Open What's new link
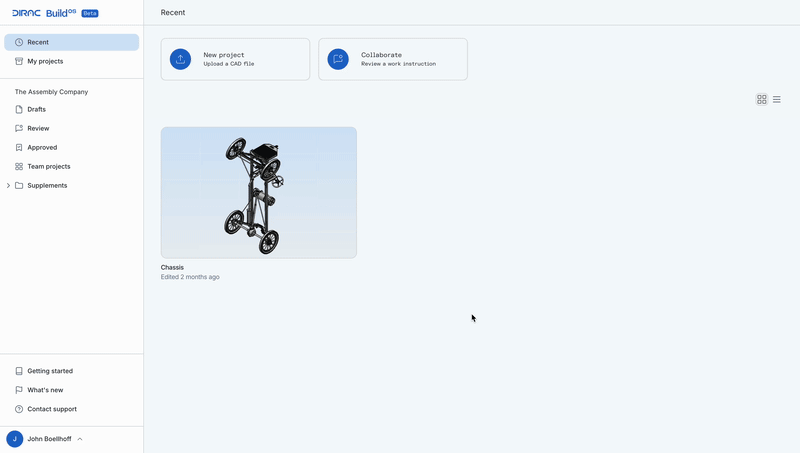The height and width of the screenshot is (453, 800). pyautogui.click(x=71, y=390)
